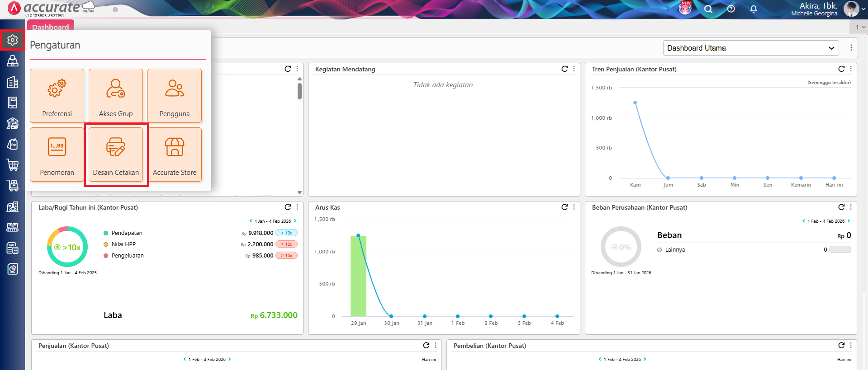
Task: Refresh the Kegiatan Mendatang panel
Action: pos(564,69)
